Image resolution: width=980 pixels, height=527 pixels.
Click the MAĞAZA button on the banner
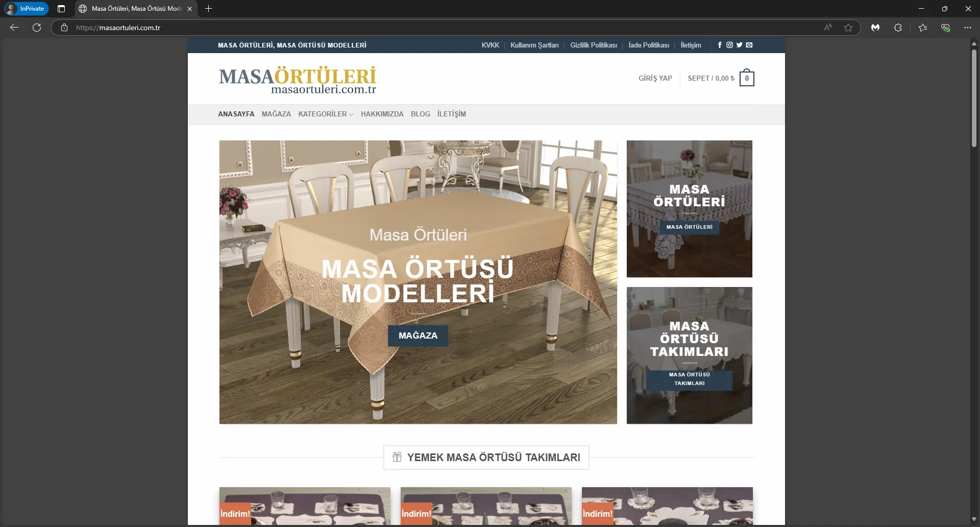pos(418,336)
